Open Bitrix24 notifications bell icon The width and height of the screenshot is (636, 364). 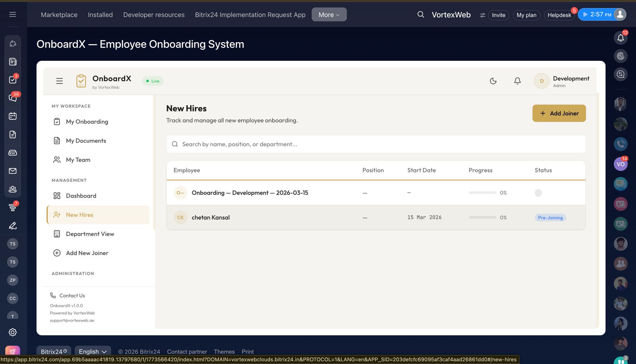pyautogui.click(x=620, y=38)
